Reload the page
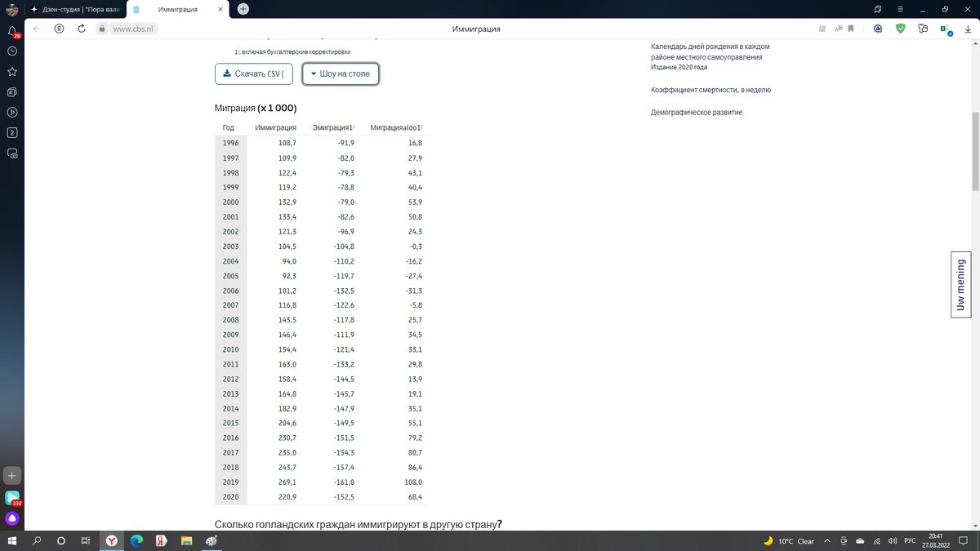 [x=82, y=28]
